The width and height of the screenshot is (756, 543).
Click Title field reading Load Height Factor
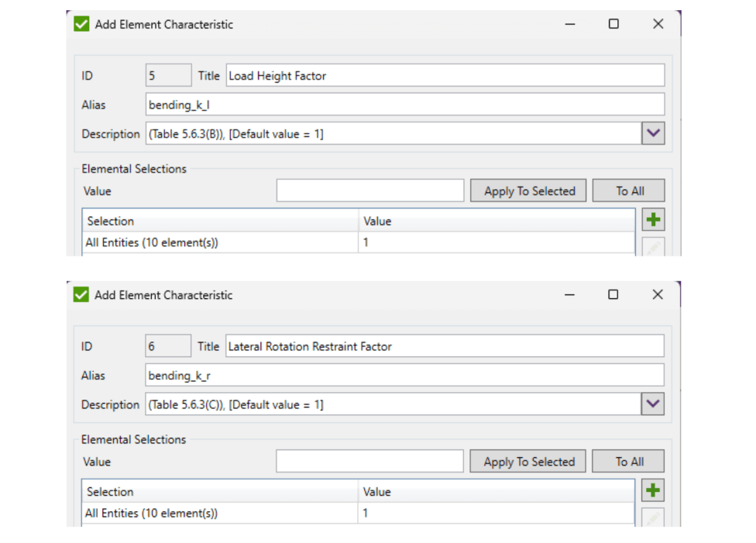445,76
